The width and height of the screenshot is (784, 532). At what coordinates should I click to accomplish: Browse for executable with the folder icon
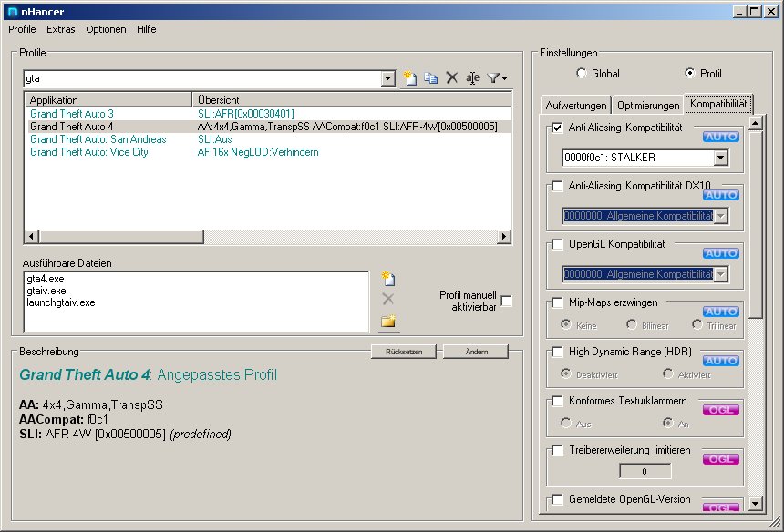coord(388,321)
